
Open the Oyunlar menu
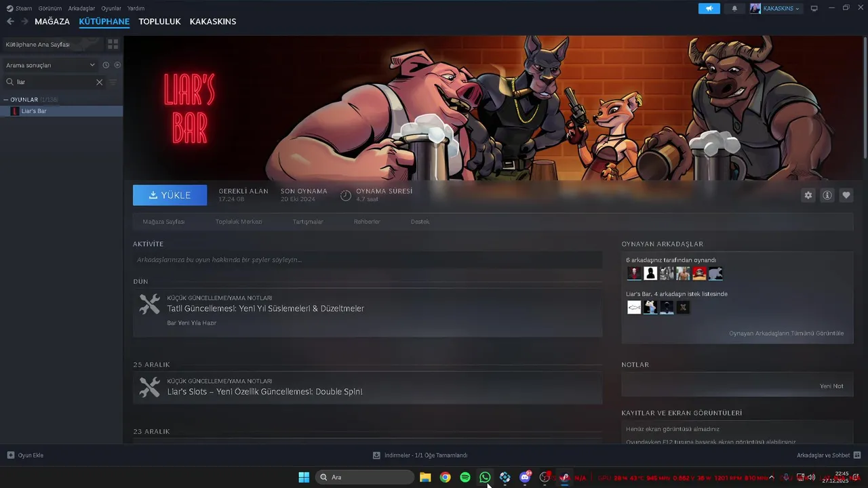(111, 8)
